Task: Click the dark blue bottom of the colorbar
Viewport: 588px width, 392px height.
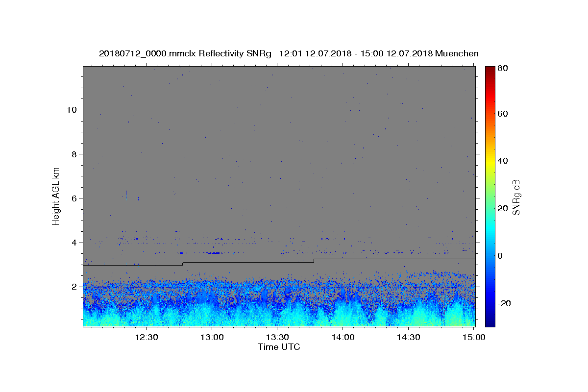Action: (x=490, y=322)
